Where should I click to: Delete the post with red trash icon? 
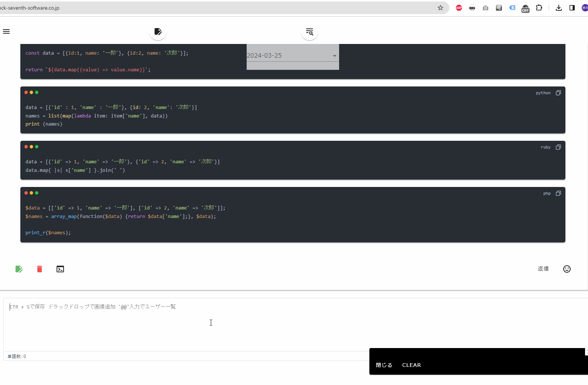(x=40, y=269)
